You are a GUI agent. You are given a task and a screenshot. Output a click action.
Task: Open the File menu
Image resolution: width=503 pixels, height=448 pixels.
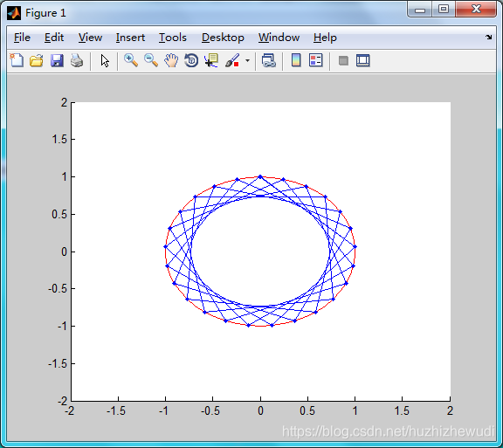(22, 38)
